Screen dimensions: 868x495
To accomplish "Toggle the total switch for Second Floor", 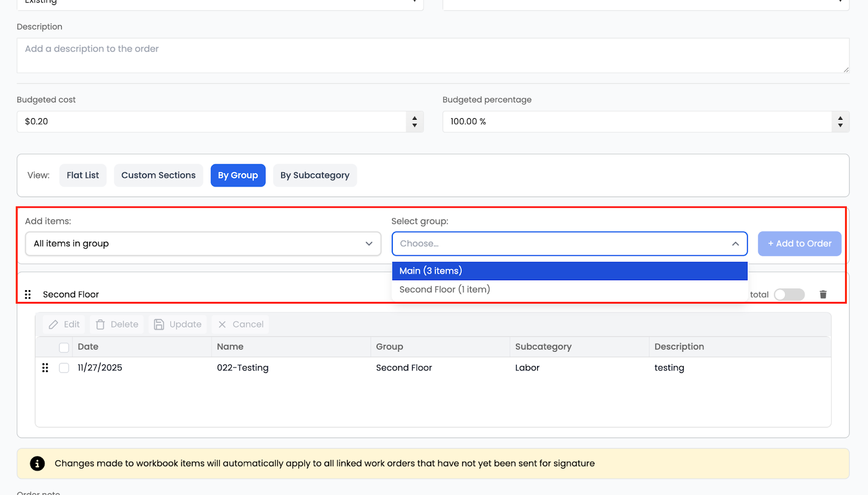I will click(x=789, y=294).
